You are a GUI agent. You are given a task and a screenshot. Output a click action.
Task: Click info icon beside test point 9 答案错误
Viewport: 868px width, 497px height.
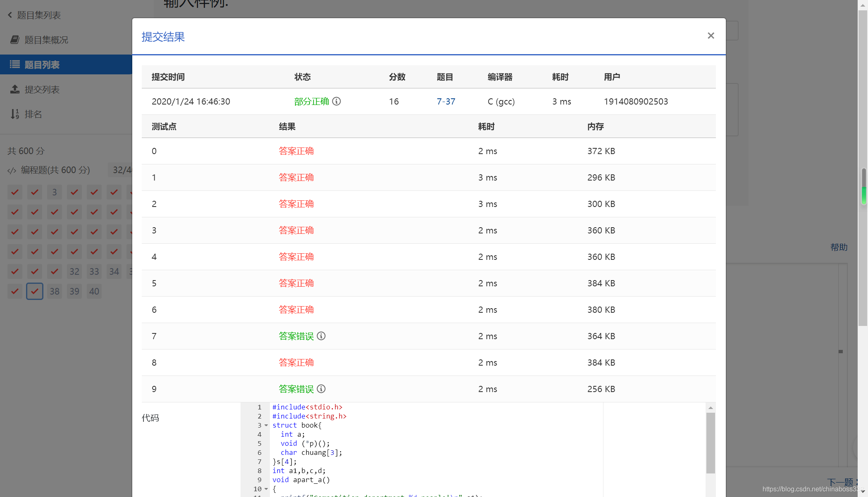(321, 389)
